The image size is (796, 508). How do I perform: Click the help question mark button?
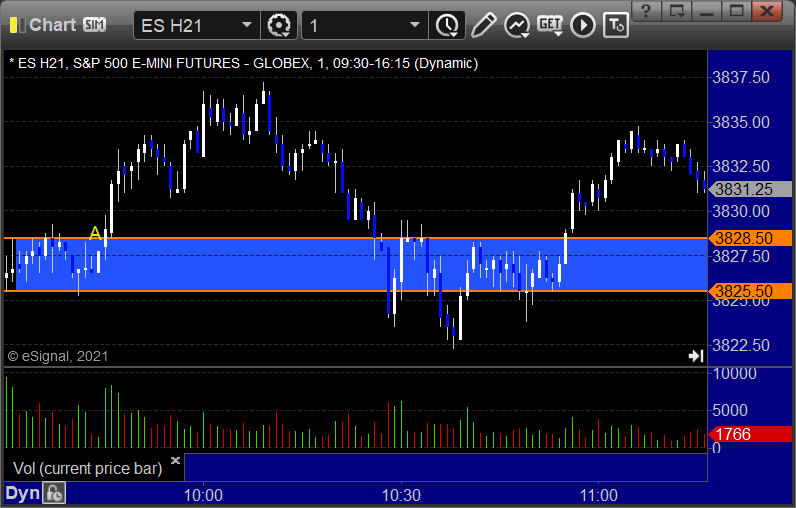click(x=646, y=11)
